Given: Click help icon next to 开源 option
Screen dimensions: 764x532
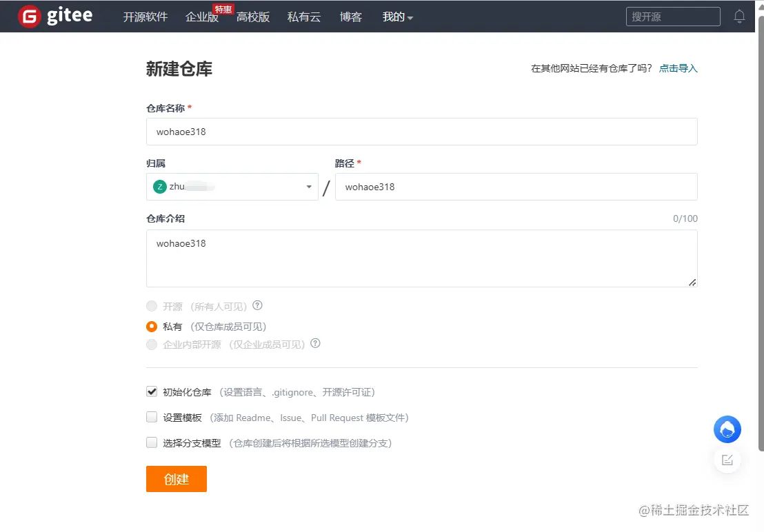Looking at the screenshot, I should (257, 305).
